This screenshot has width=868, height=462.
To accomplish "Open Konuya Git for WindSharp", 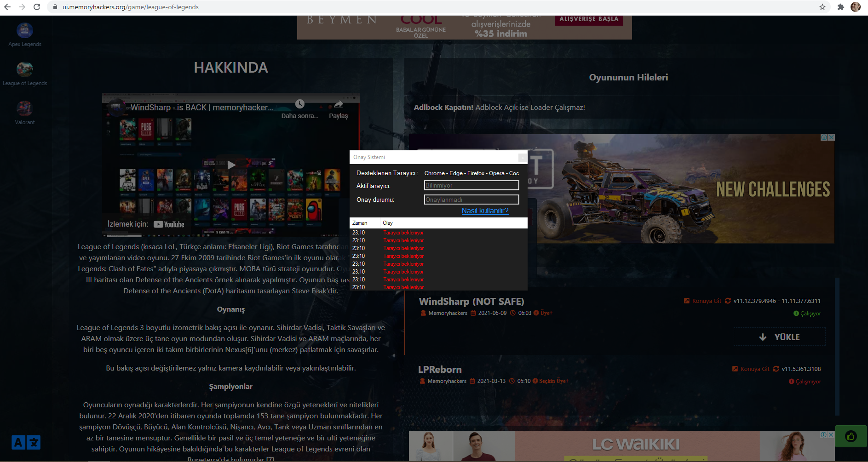I will tap(702, 301).
